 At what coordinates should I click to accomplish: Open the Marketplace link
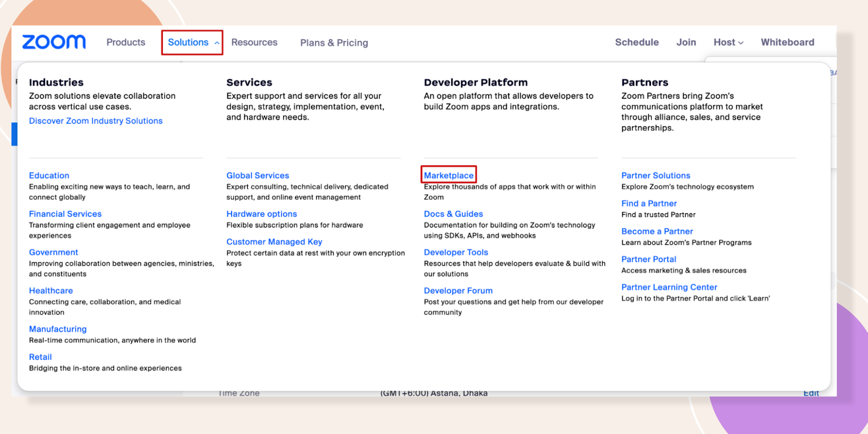449,176
